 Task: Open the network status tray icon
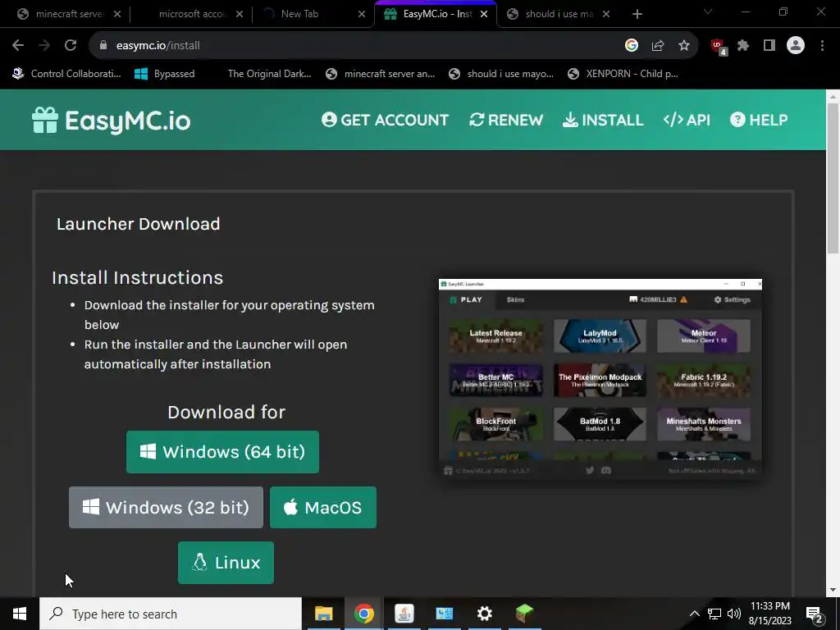714,614
